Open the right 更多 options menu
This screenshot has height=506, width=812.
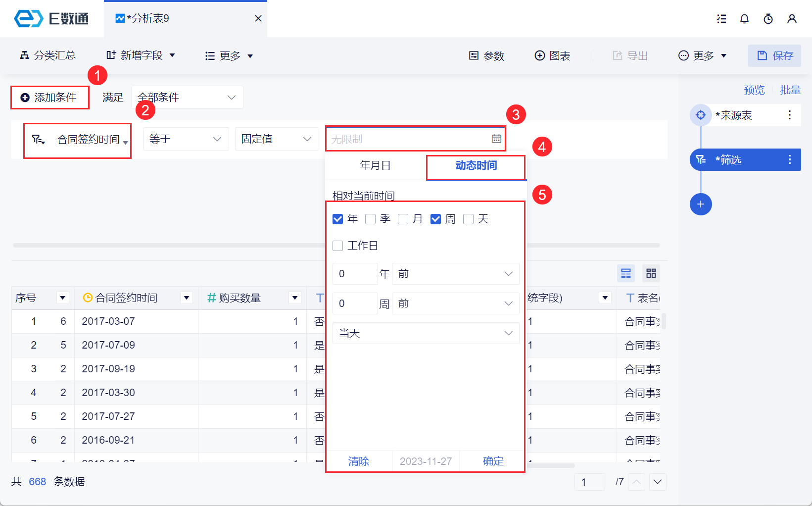[702, 56]
